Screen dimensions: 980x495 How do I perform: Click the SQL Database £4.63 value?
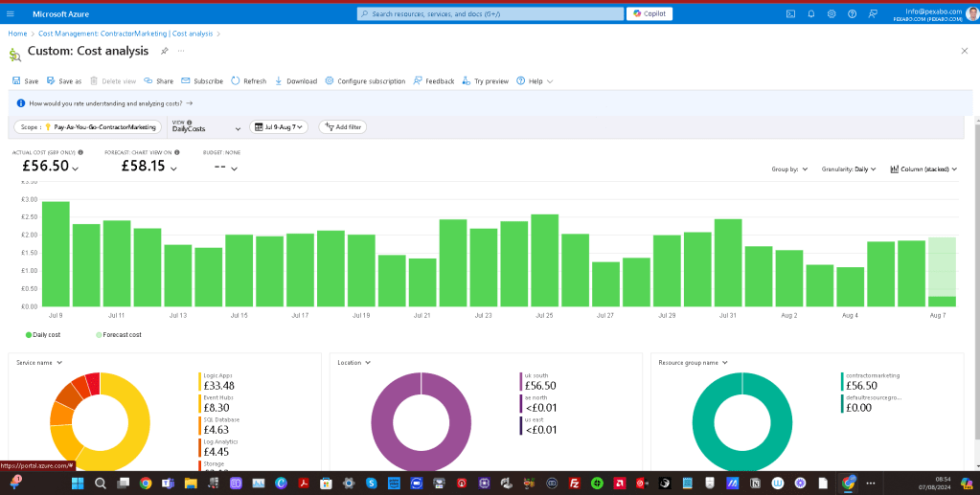pos(217,429)
